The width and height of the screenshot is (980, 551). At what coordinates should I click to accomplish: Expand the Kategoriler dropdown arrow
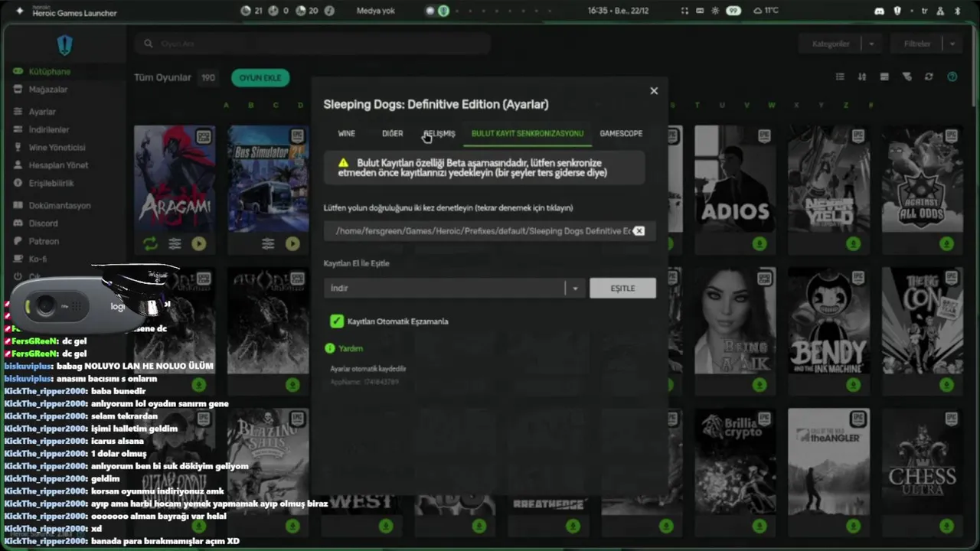[x=871, y=44]
